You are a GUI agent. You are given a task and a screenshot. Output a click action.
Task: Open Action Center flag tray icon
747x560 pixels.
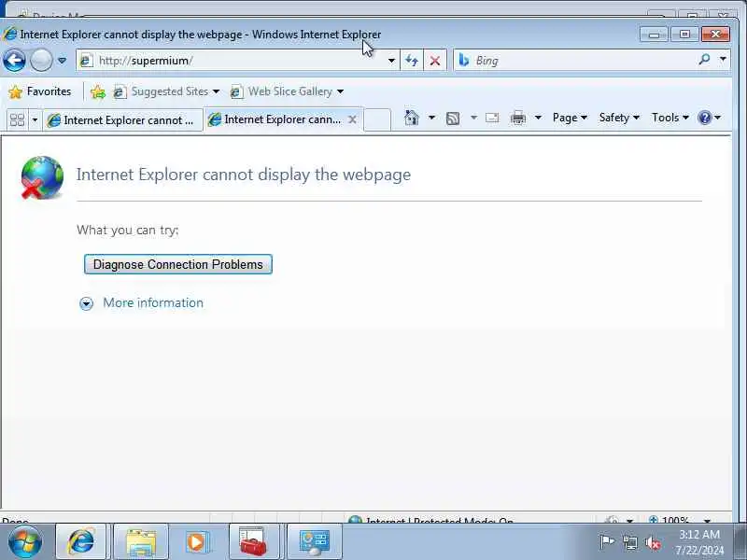click(x=606, y=542)
